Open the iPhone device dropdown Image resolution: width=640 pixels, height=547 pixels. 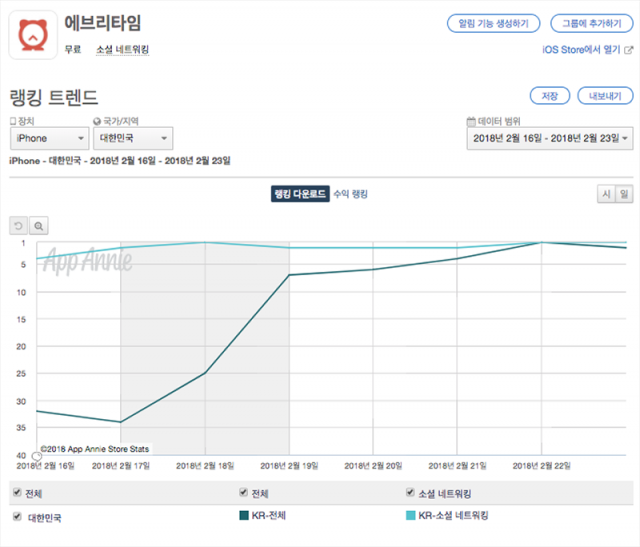pyautogui.click(x=49, y=138)
